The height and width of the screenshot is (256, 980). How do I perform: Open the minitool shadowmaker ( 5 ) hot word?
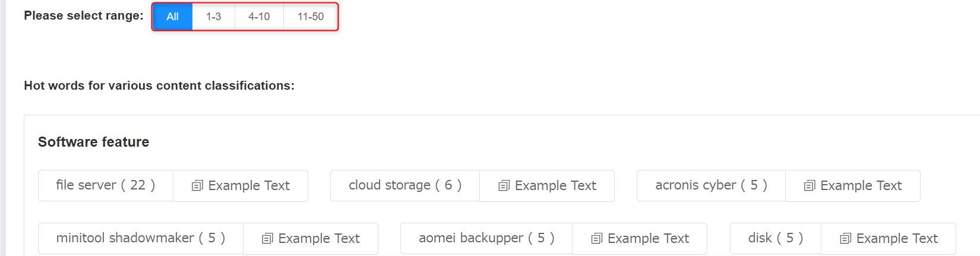click(141, 239)
